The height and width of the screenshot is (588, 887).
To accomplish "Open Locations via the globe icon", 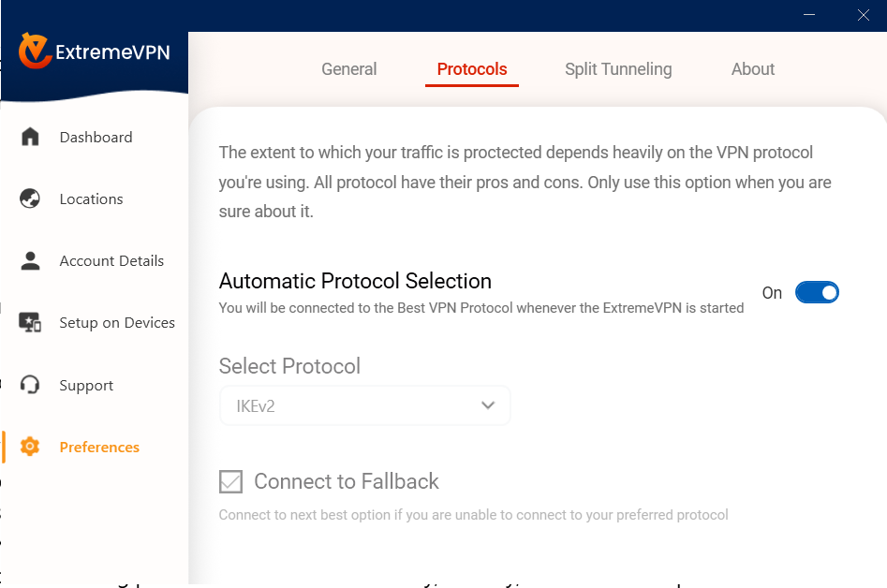I will tap(30, 198).
